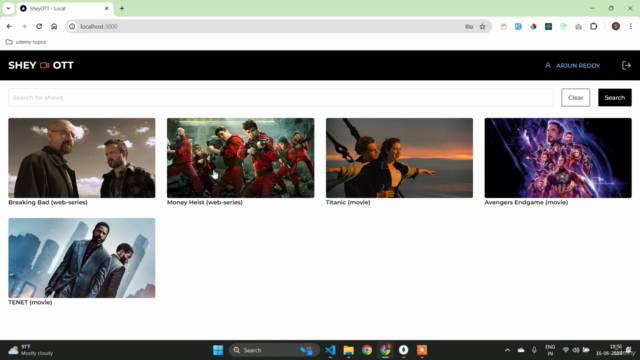Click the black Search button
This screenshot has height=360, width=640.
[615, 98]
